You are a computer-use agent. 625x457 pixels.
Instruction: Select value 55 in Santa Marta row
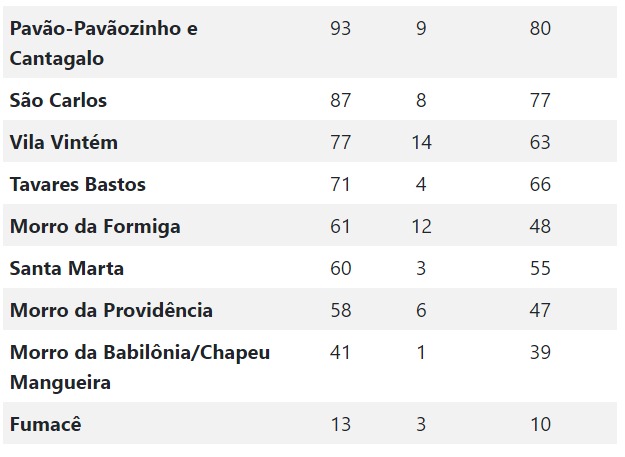pos(540,268)
